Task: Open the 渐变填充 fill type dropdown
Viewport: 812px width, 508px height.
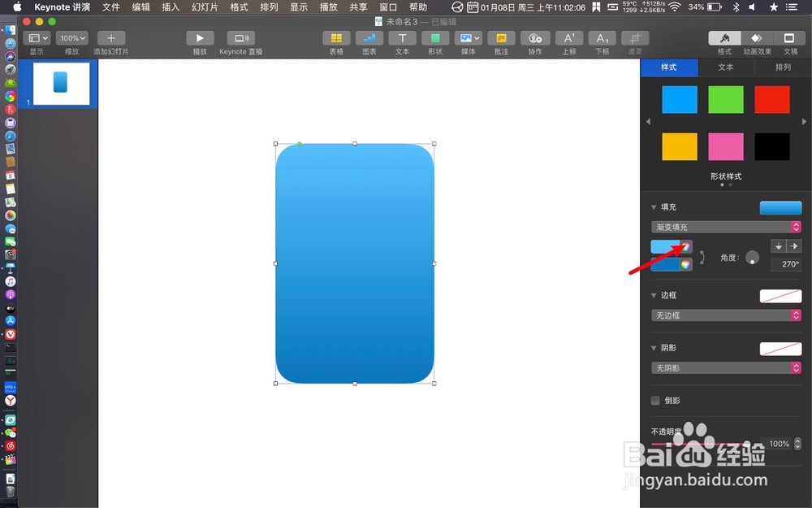Action: pos(726,227)
